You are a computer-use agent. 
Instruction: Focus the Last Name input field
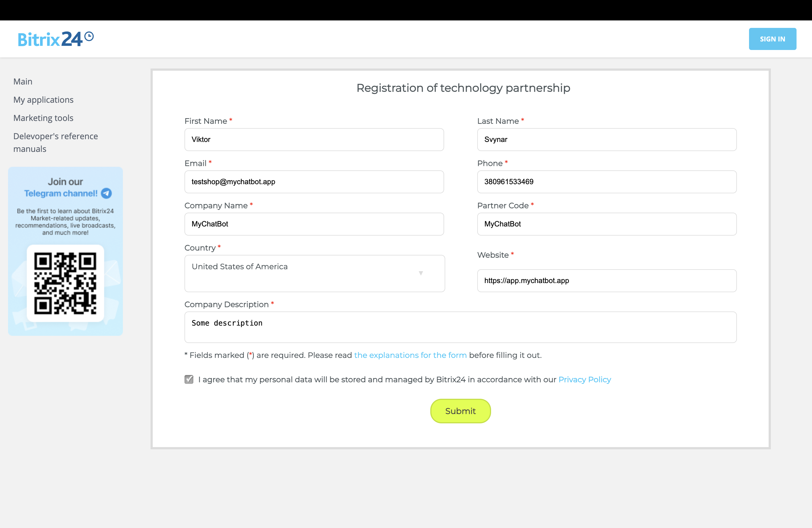[x=607, y=139]
